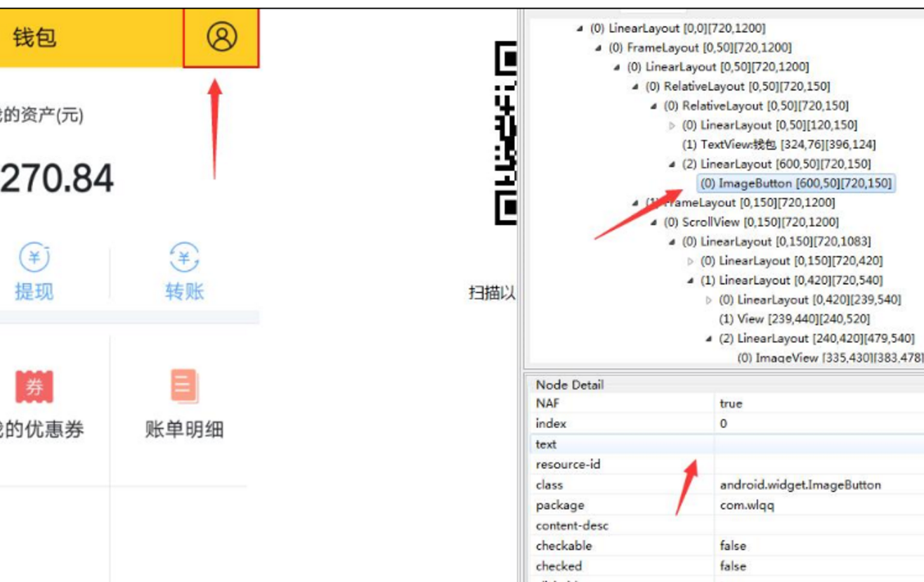924x582 pixels.
Task: Click the checked property name
Action: pos(559,567)
